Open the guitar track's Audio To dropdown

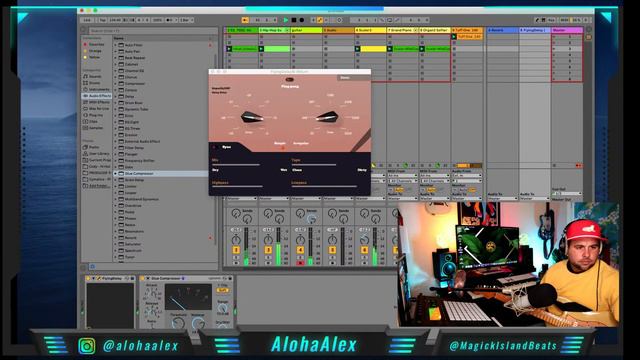[x=306, y=198]
